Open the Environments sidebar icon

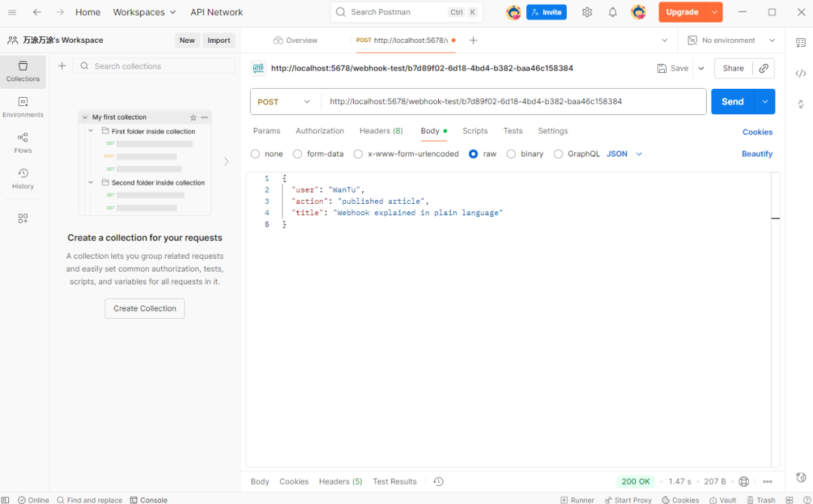coord(23,107)
